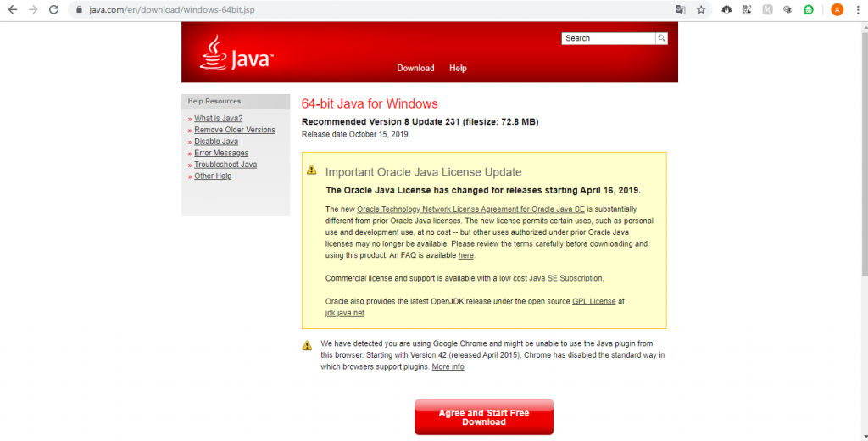The width and height of the screenshot is (868, 441).
Task: Click the warning icon beside License Update
Action: (312, 170)
